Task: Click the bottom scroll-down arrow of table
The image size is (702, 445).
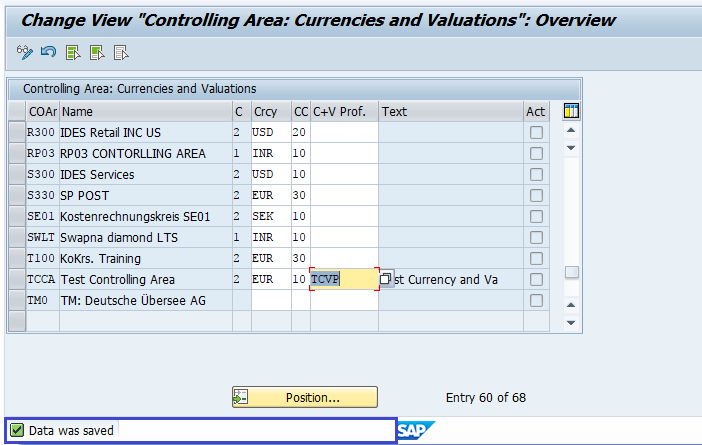Action: 571,323
